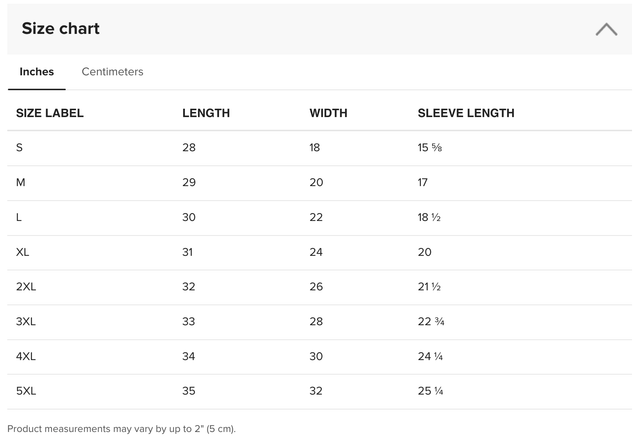Select the XL size row label
This screenshot has height=447, width=640.
click(23, 252)
